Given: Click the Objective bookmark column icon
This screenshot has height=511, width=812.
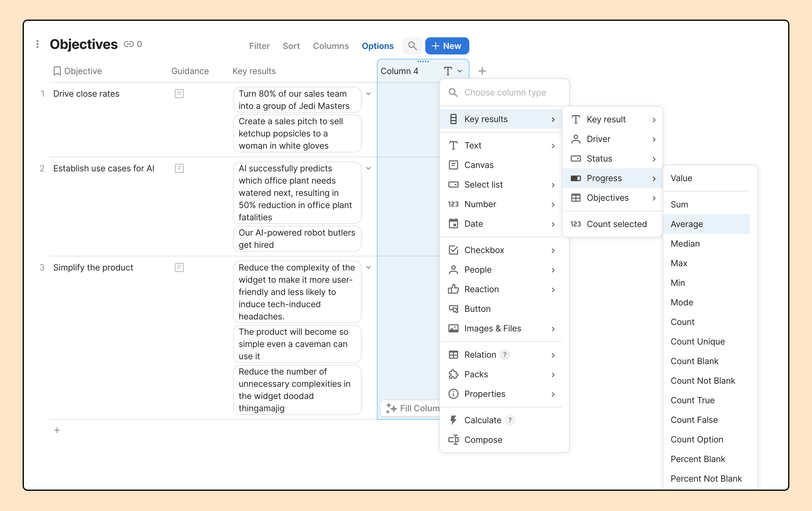Looking at the screenshot, I should 57,71.
